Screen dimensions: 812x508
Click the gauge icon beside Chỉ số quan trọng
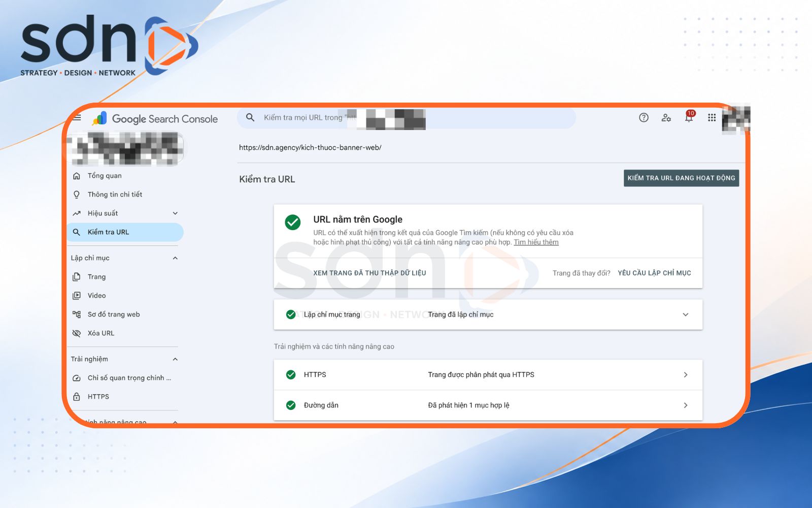(x=77, y=378)
